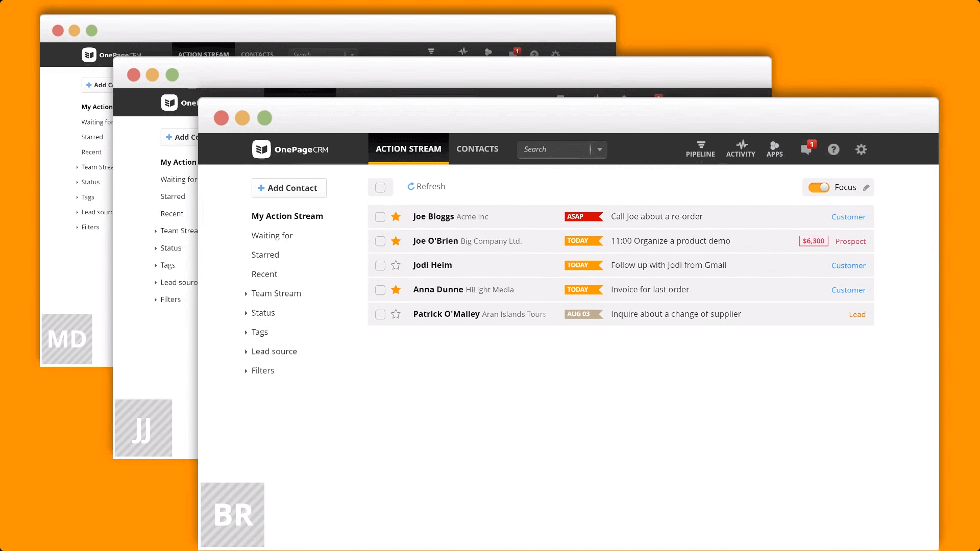Click the OnePageCRM logo in the back window
980x551 pixels.
tap(111, 55)
